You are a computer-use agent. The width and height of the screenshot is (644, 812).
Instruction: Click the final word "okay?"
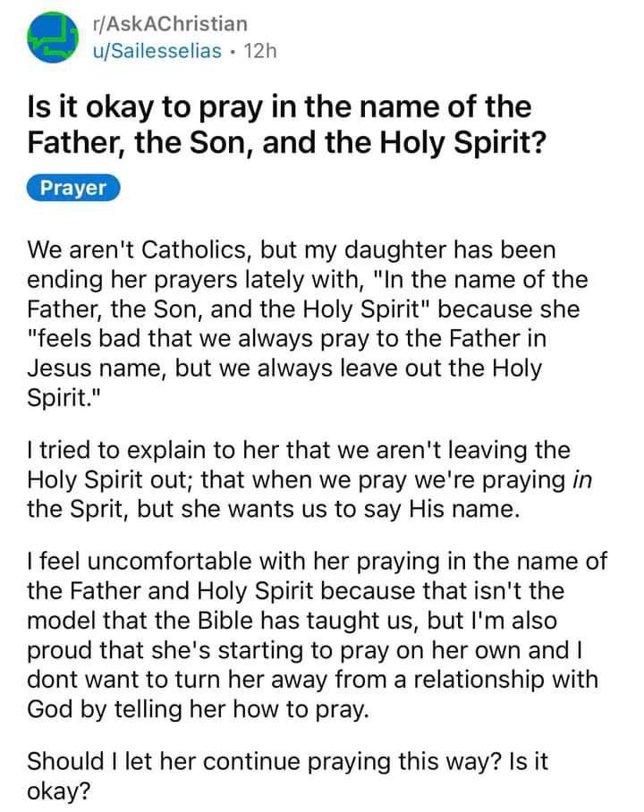tap(58, 791)
